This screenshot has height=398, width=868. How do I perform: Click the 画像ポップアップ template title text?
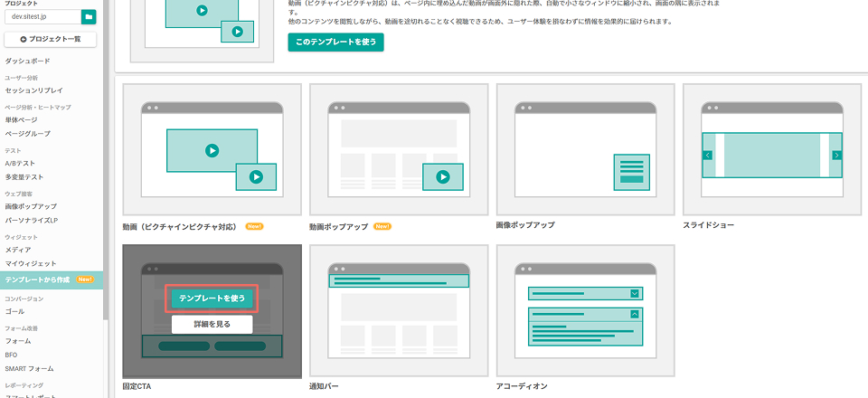click(x=525, y=225)
